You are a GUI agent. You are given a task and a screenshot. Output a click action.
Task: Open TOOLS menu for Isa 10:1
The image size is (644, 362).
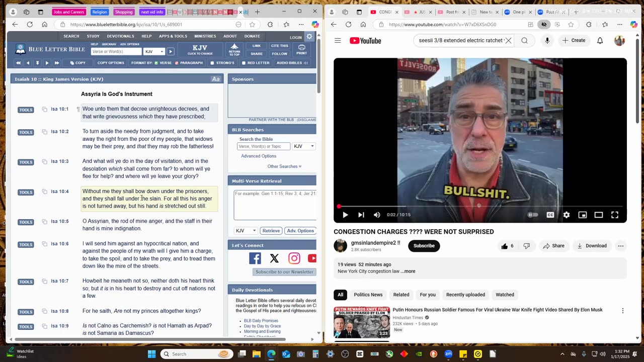point(26,110)
